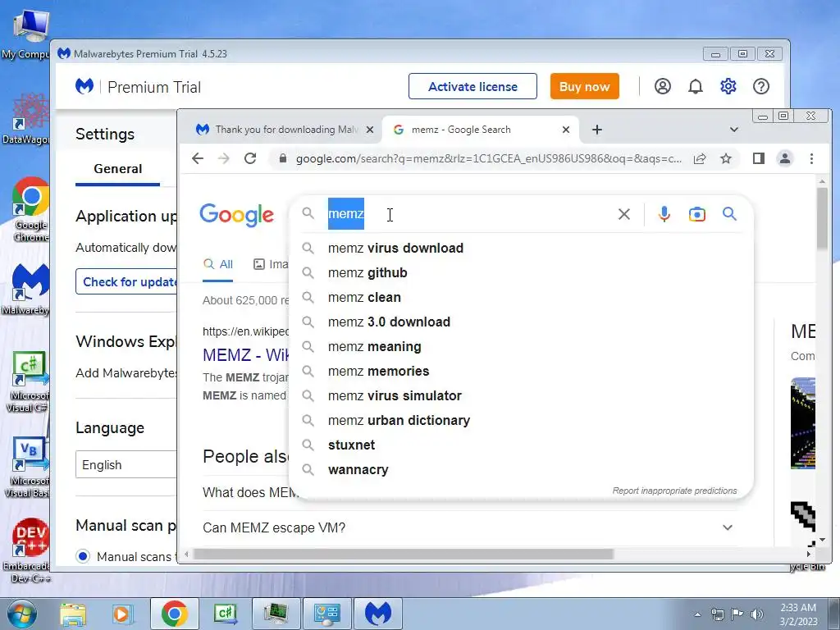Viewport: 840px width, 630px height.
Task: Open Google Chrome desktop shortcut
Action: coord(30,209)
